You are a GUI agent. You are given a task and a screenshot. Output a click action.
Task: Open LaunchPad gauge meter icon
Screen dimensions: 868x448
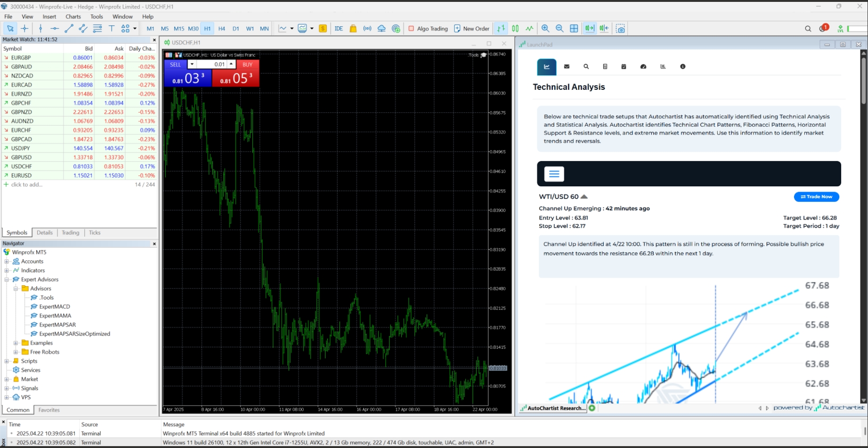pyautogui.click(x=643, y=67)
